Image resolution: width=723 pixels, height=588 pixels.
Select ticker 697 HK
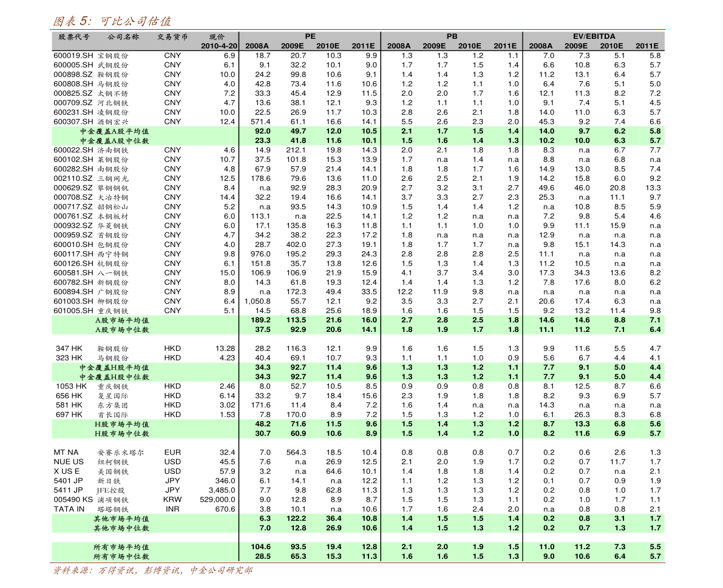point(69,414)
